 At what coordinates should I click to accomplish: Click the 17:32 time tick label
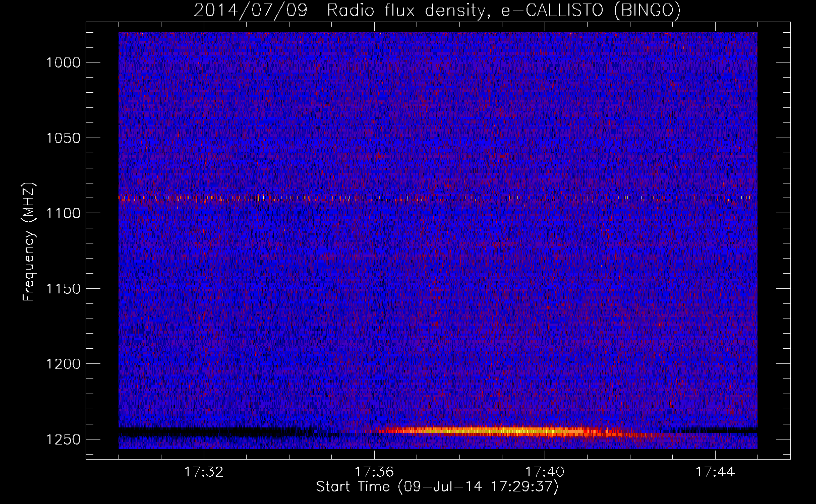(204, 472)
